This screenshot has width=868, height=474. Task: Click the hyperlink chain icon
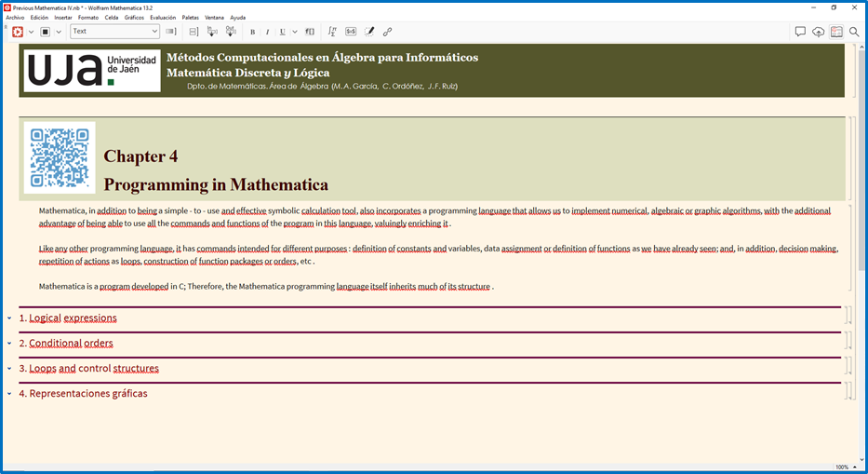[x=388, y=32]
